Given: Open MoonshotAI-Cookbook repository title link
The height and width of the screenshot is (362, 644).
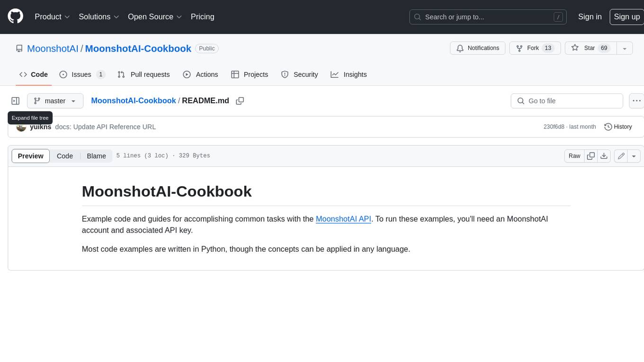Looking at the screenshot, I should 138,48.
